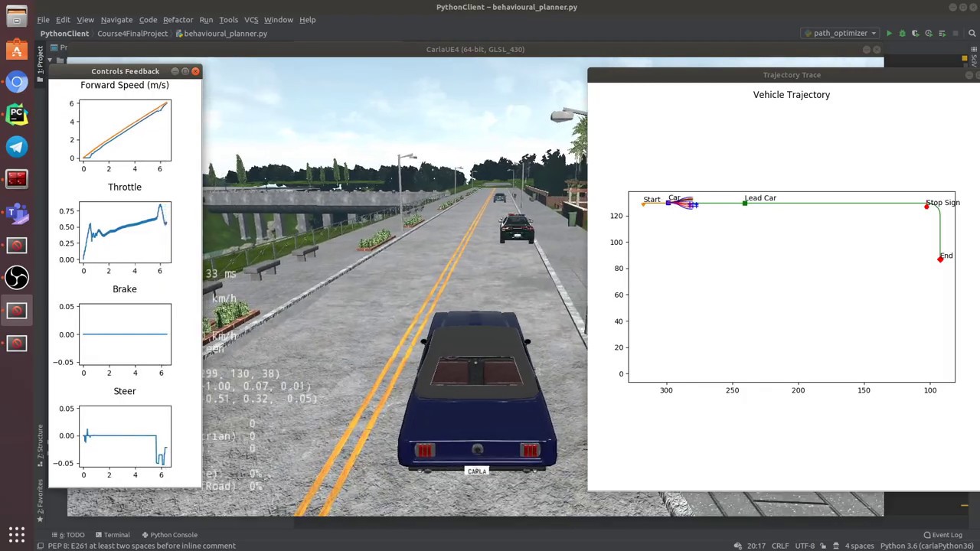The image size is (980, 551).
Task: Open the Python Console tool window
Action: pos(168,535)
